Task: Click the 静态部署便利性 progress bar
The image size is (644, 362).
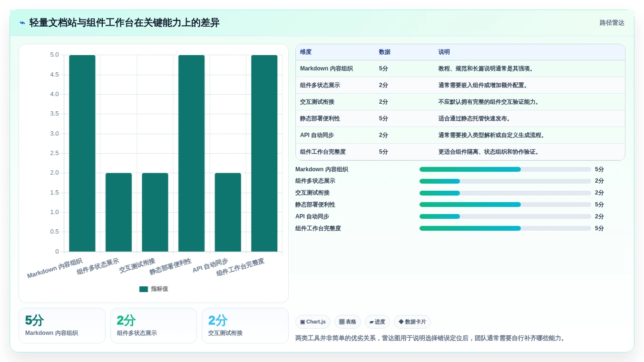Action: (x=505, y=205)
